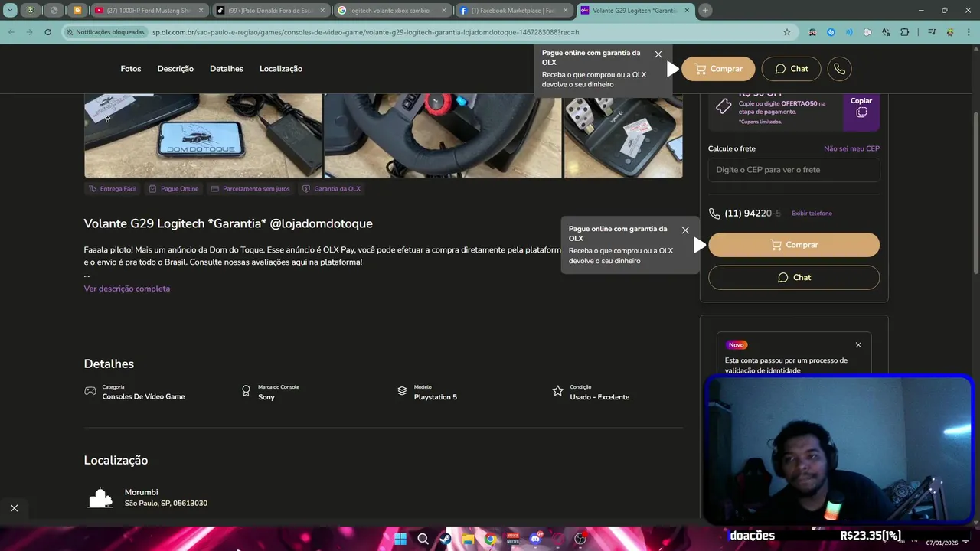Image resolution: width=980 pixels, height=551 pixels.
Task: Go to the Detalhes section tab
Action: tap(227, 69)
